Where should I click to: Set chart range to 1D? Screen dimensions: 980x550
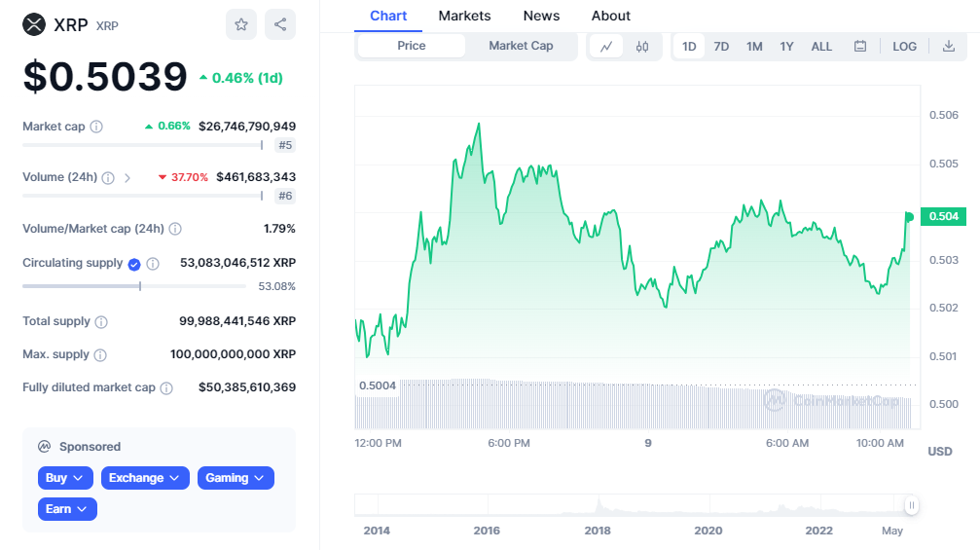(689, 47)
